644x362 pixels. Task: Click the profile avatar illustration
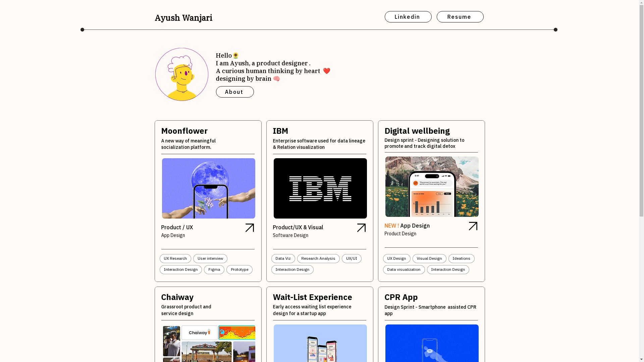[182, 74]
